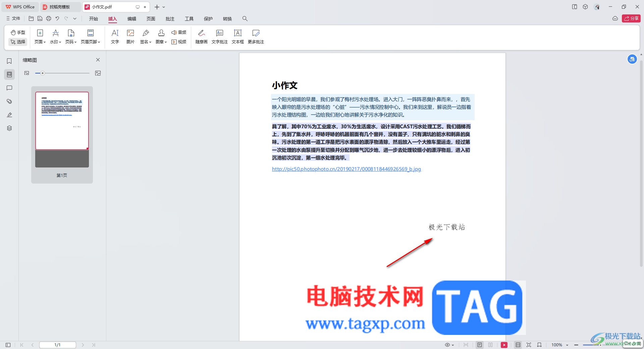Switch to the 编辑 ribbon tab

coord(132,19)
